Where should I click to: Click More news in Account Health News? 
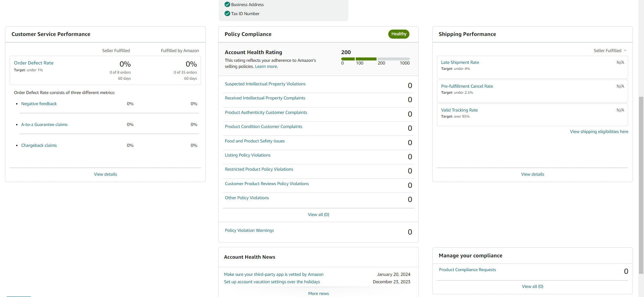point(318,294)
